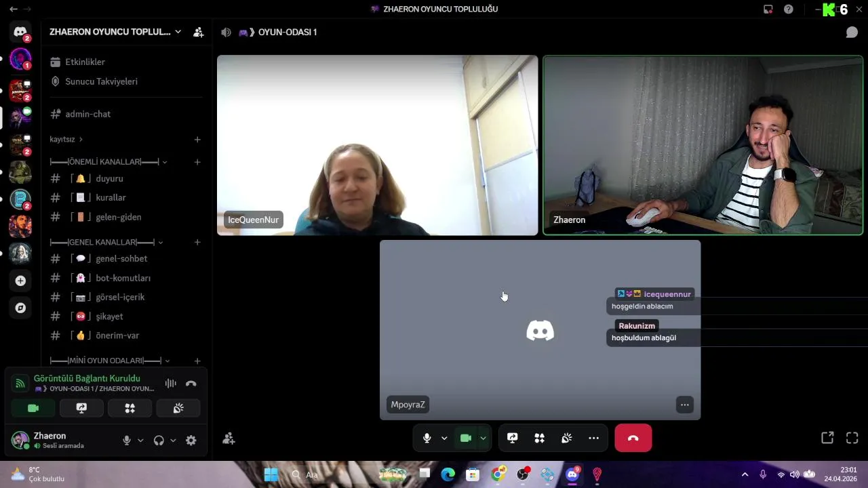The image size is (868, 488).
Task: Mute microphone in the user panel
Action: [127, 440]
